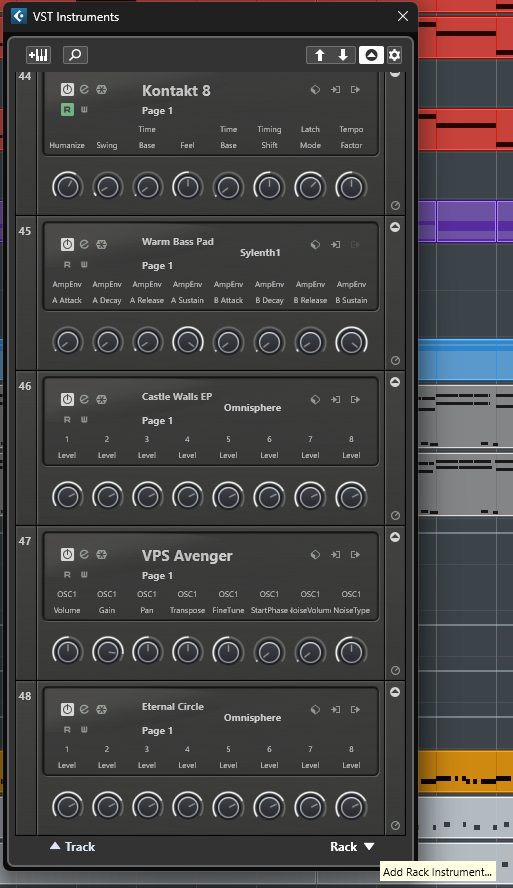This screenshot has height=888, width=513.
Task: Open VPS Avenger preset browser icon
Action: tap(315, 554)
